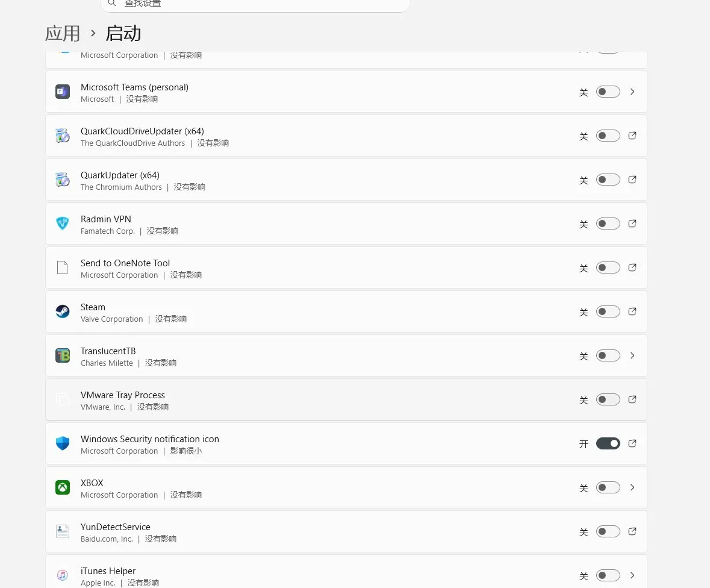Expand TranslucentTB details chevron
This screenshot has width=710, height=588.
tap(632, 355)
